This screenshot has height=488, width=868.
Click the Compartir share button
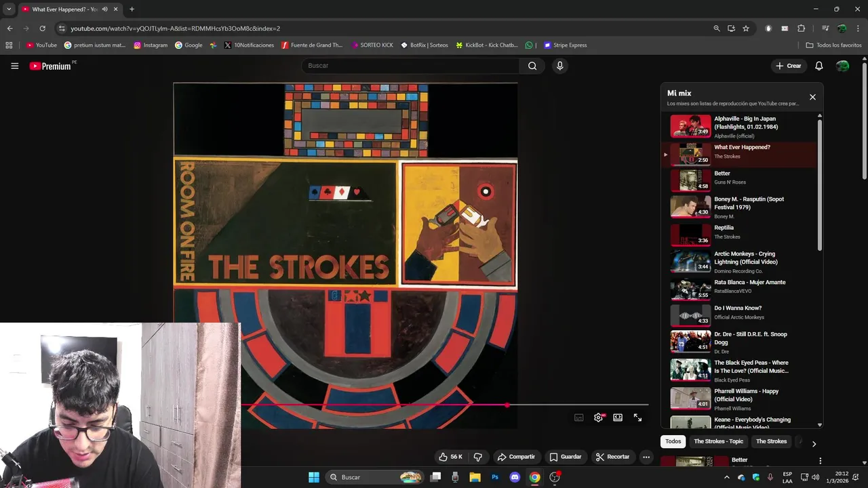pyautogui.click(x=515, y=457)
